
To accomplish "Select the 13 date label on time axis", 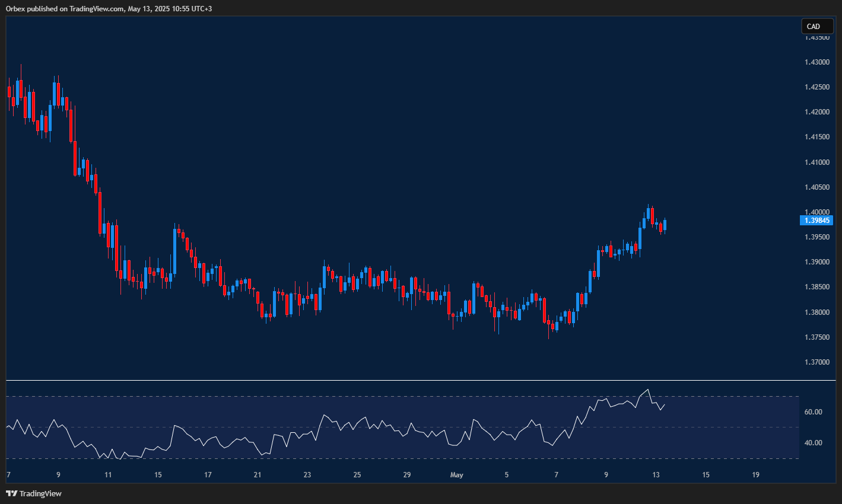I will point(655,474).
